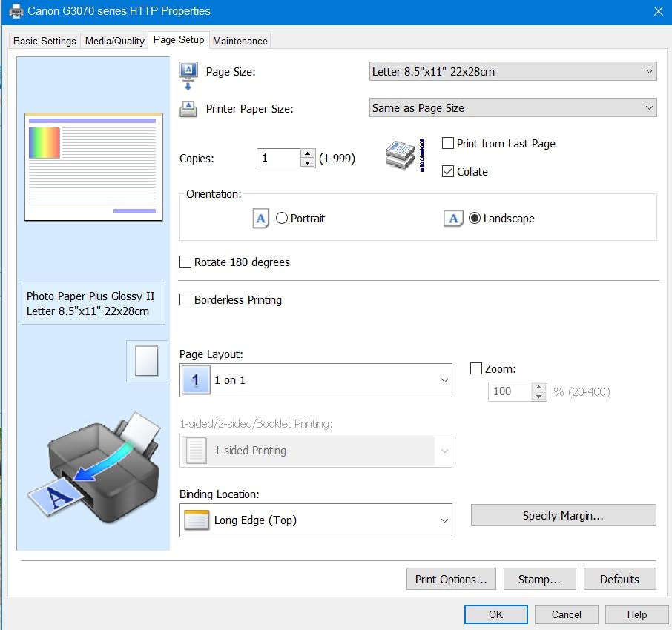Screen dimensions: 672x630
Task: Select Portrait orientation radio button
Action: coord(282,218)
